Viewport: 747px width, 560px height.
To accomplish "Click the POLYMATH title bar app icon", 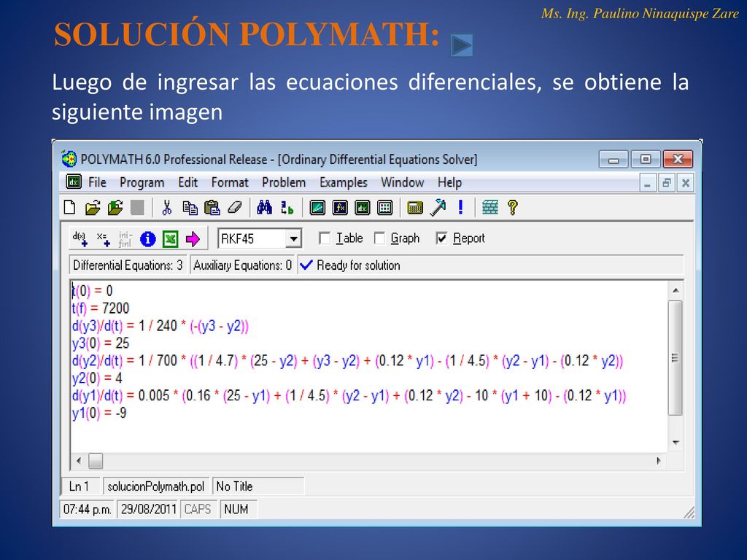I will 69,158.
